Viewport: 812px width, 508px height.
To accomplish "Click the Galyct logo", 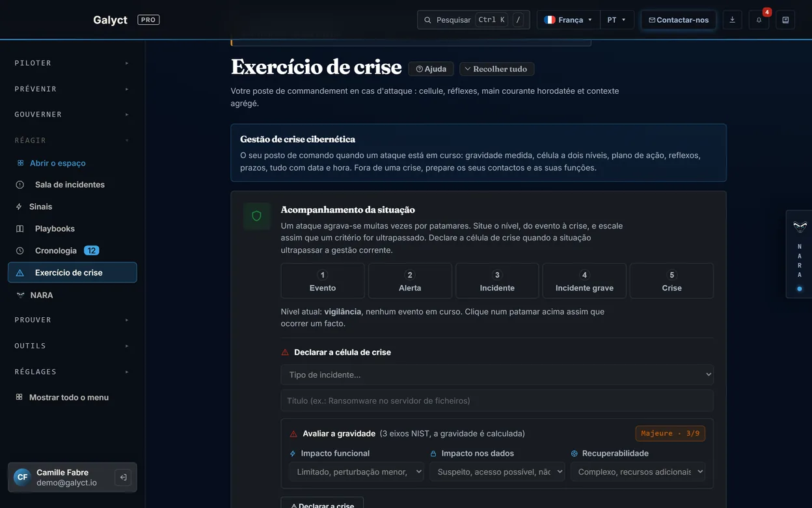I will pyautogui.click(x=110, y=20).
